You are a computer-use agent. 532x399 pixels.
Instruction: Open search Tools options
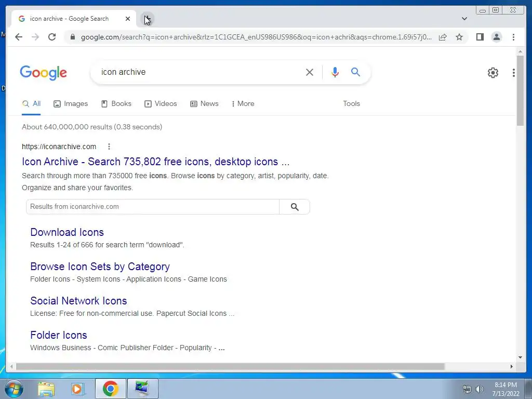[352, 104]
